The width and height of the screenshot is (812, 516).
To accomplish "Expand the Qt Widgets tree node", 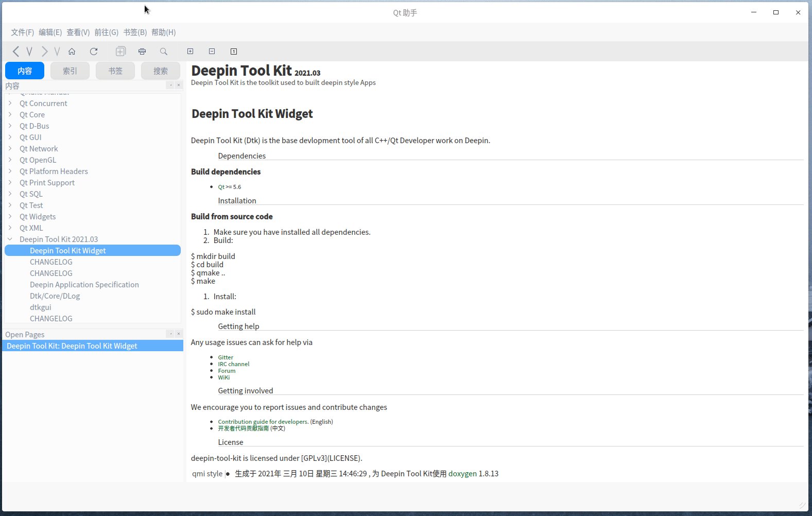I will click(10, 217).
